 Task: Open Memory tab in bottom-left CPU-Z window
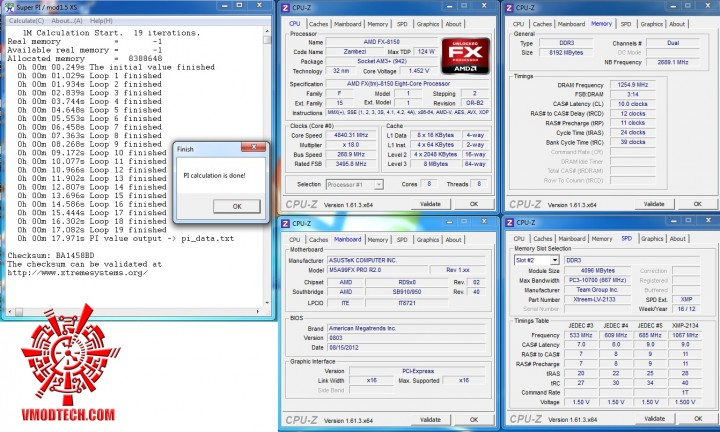[x=378, y=240]
